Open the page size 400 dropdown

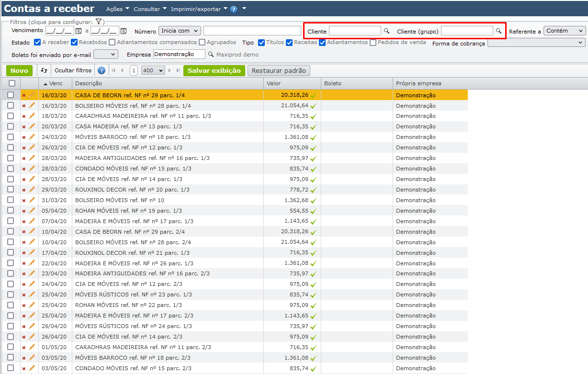[153, 70]
